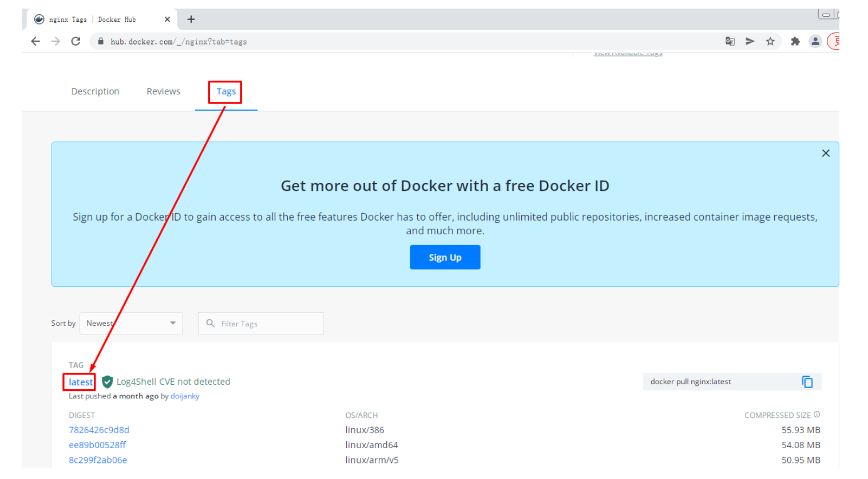The width and height of the screenshot is (868, 479).
Task: Open the latest tag link
Action: tap(81, 382)
